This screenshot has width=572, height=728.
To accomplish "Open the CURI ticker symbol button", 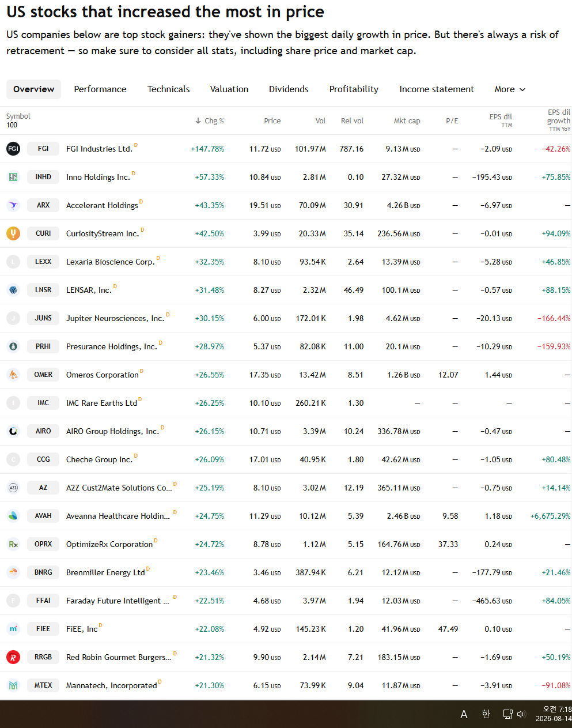I will coord(43,233).
